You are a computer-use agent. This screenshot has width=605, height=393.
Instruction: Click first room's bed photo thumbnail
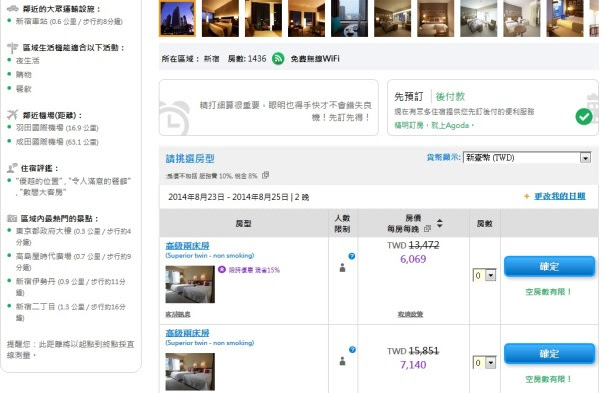pyautogui.click(x=190, y=285)
